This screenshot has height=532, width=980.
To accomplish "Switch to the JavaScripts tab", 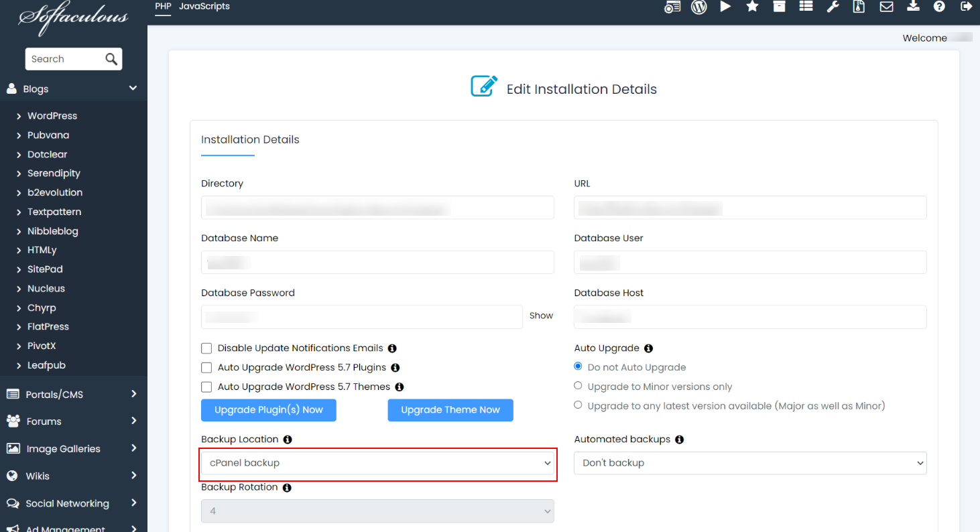I will [204, 6].
